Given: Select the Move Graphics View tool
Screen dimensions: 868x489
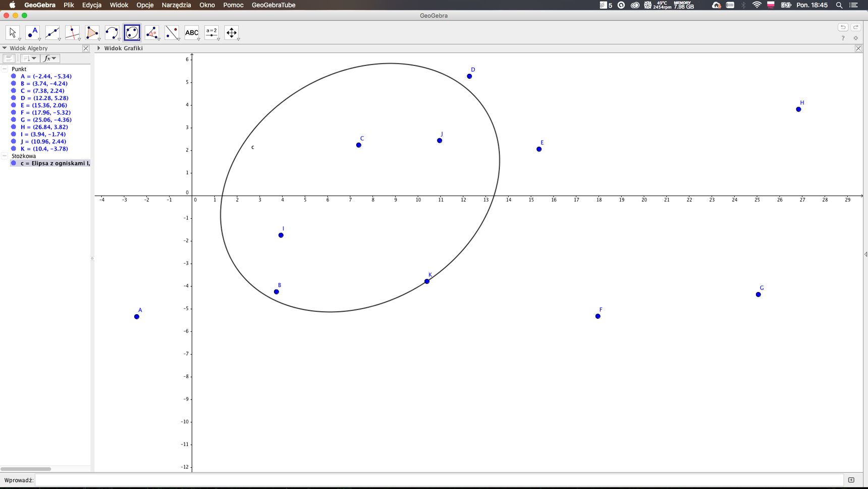Looking at the screenshot, I should point(232,33).
